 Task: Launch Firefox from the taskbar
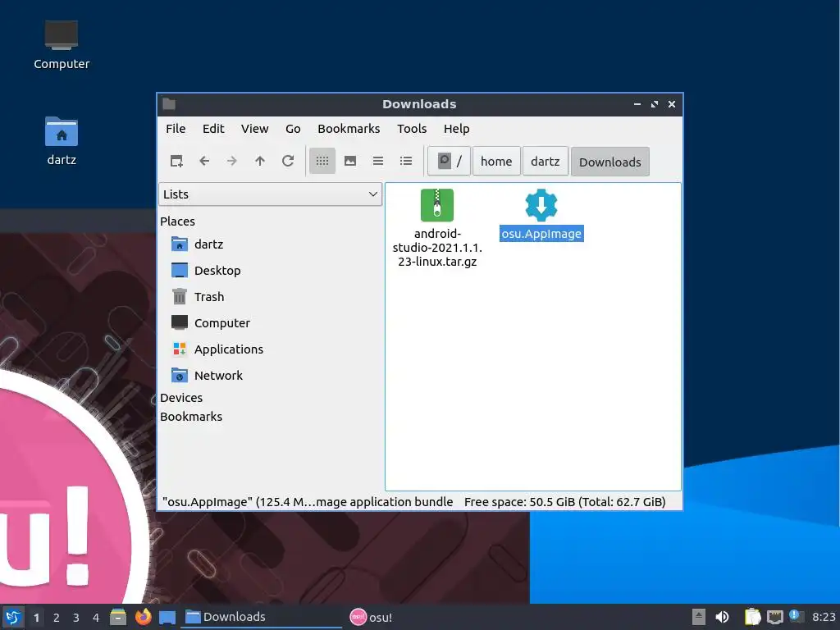143,617
